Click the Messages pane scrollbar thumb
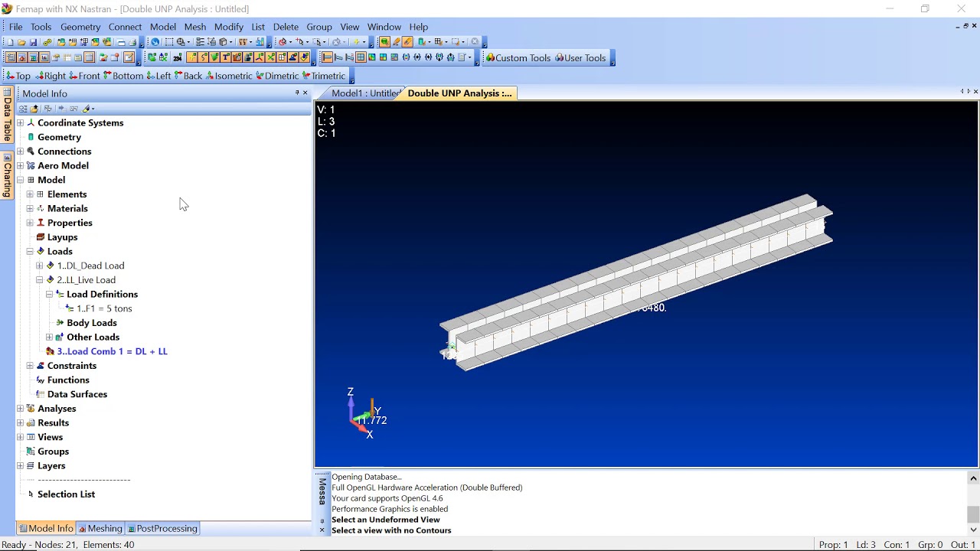The image size is (980, 551). point(973,514)
